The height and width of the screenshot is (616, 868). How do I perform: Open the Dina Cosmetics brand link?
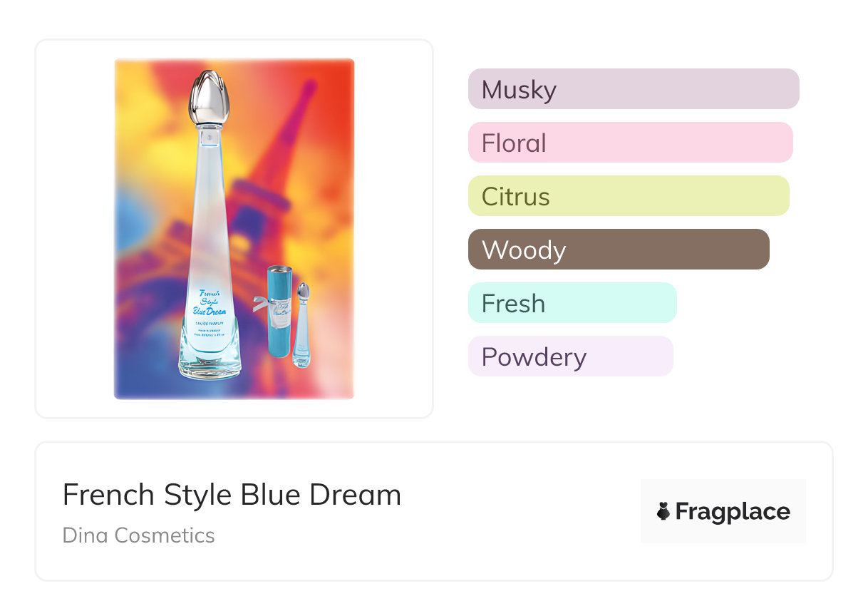point(138,535)
